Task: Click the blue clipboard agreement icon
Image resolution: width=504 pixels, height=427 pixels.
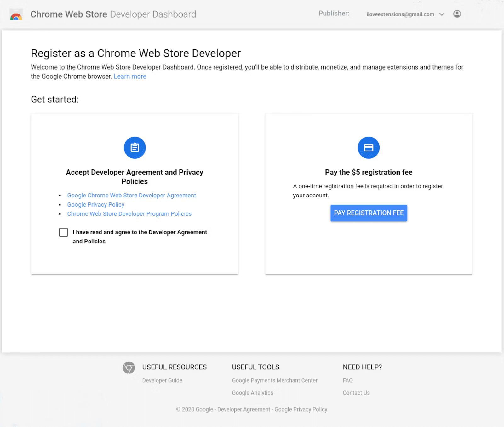Action: pyautogui.click(x=135, y=147)
